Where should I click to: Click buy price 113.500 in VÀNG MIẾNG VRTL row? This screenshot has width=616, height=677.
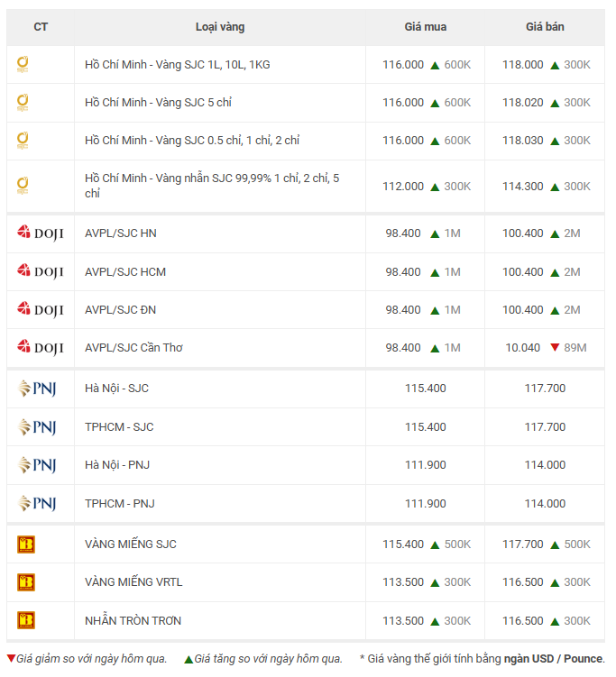[x=403, y=582]
